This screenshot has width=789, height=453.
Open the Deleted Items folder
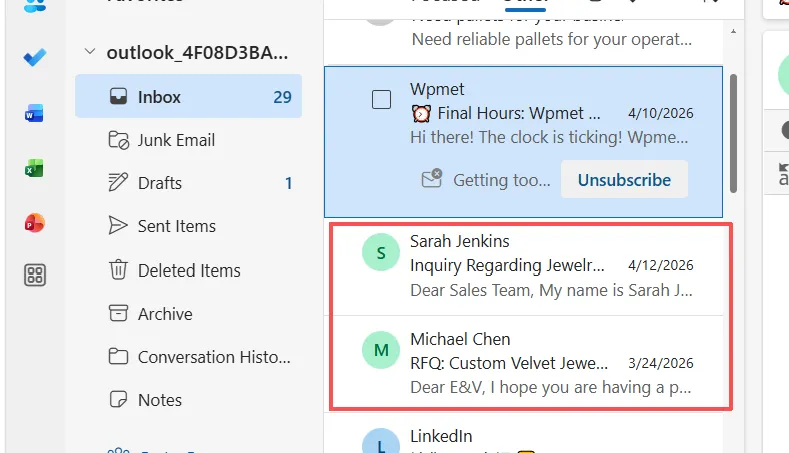pyautogui.click(x=189, y=270)
